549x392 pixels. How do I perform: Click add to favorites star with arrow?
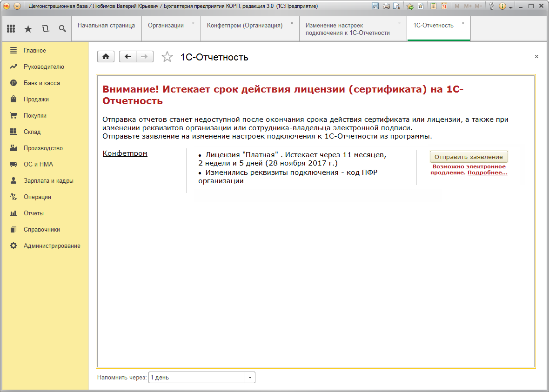click(x=410, y=7)
